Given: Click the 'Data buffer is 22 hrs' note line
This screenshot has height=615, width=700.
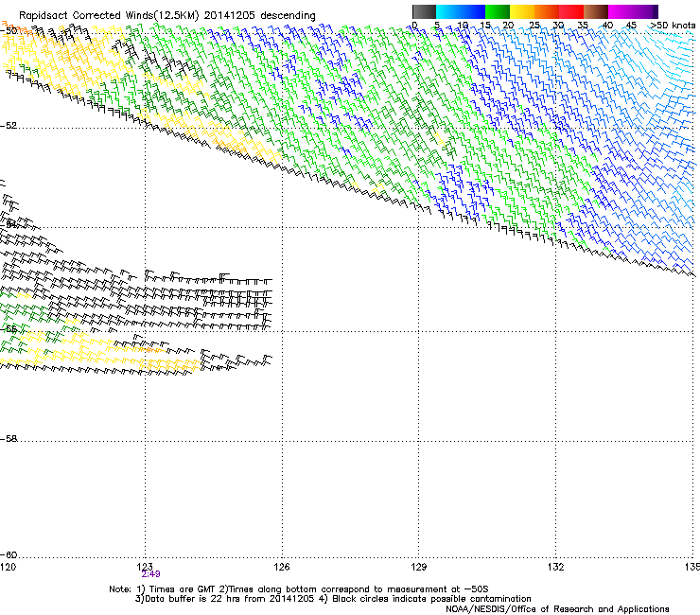Looking at the screenshot, I should tap(224, 599).
